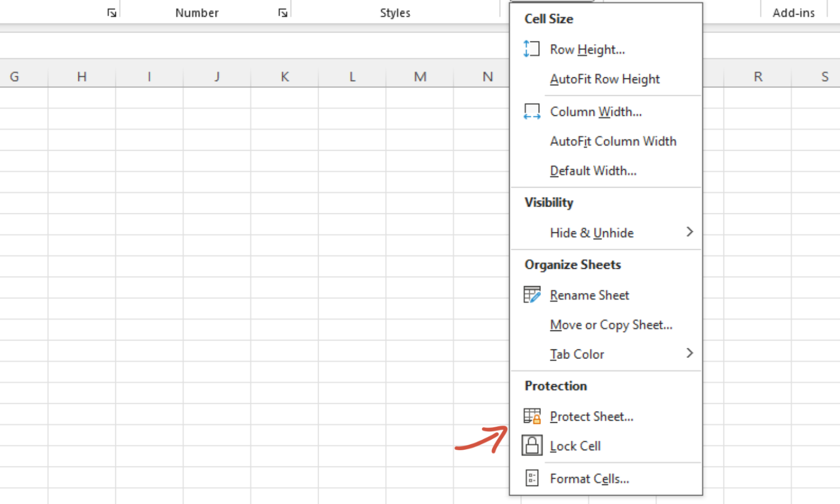The image size is (840, 504).
Task: Click the Rename Sheet icon
Action: pos(531,295)
